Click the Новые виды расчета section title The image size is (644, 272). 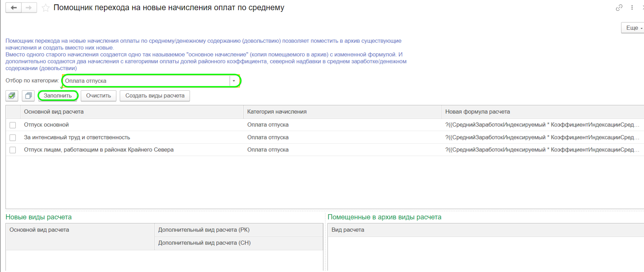[x=39, y=217]
